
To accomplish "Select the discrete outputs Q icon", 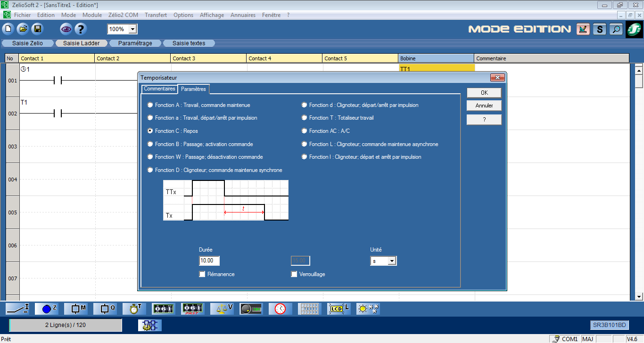I will pyautogui.click(x=106, y=309).
